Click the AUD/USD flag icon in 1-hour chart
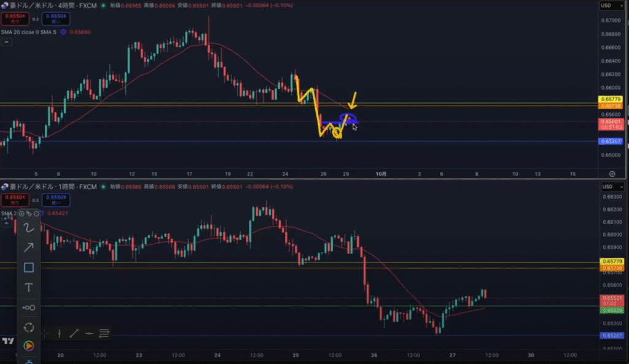The height and width of the screenshot is (364, 629). tap(4, 187)
